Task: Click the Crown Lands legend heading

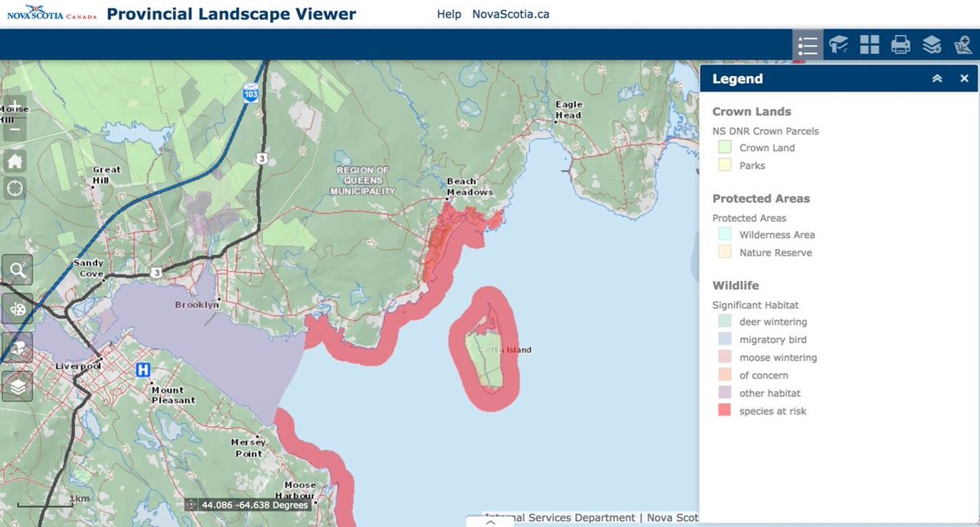Action: click(x=751, y=112)
